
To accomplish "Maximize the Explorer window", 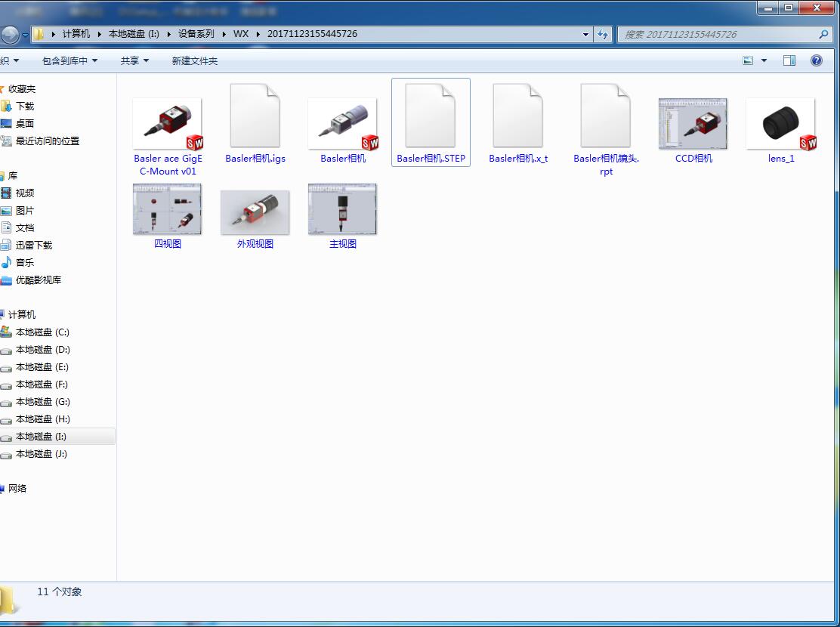I will tap(789, 8).
